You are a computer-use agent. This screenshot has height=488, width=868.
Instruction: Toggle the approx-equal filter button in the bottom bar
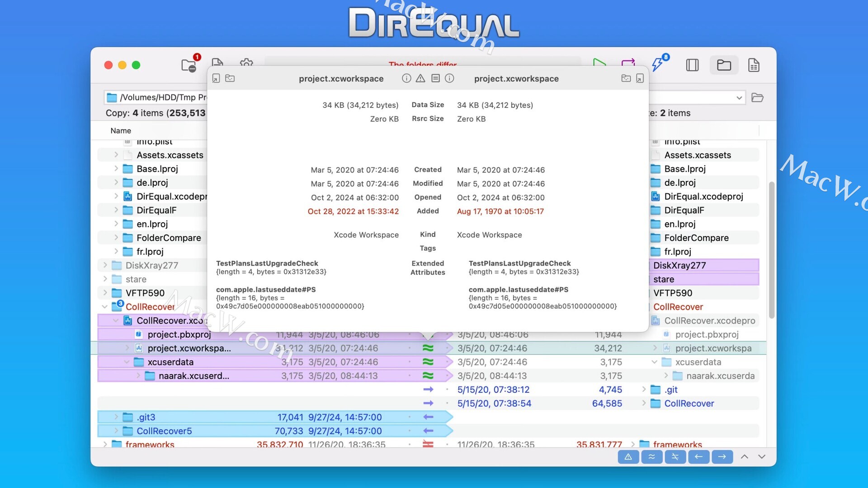pos(652,457)
